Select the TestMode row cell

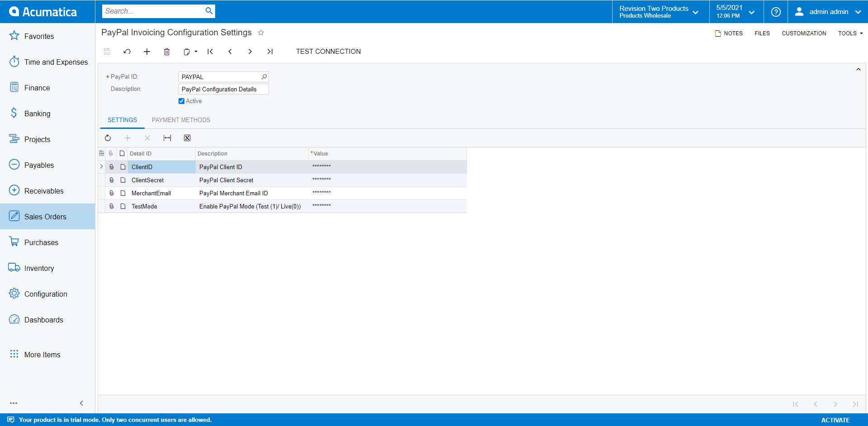(161, 206)
